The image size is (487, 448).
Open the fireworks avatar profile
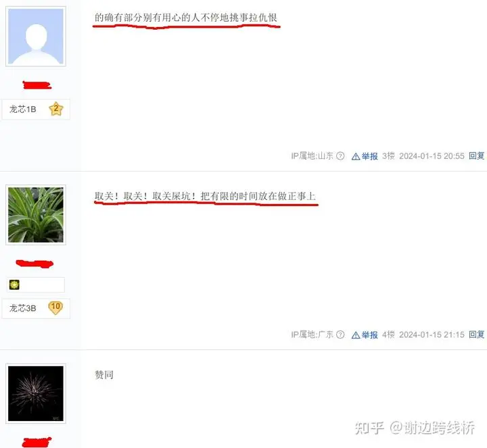click(36, 393)
